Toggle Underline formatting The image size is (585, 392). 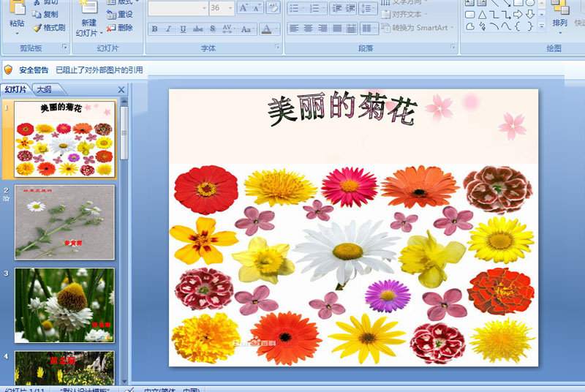coord(183,29)
